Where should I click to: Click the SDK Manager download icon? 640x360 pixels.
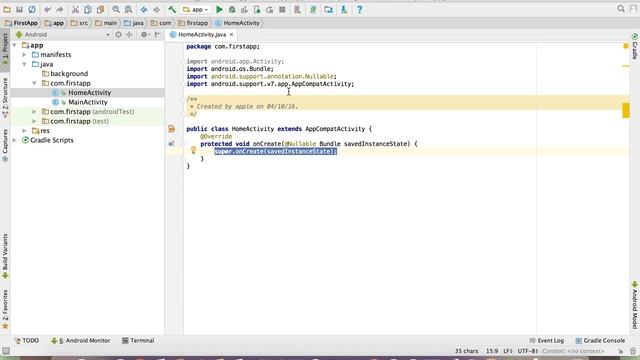(344, 9)
